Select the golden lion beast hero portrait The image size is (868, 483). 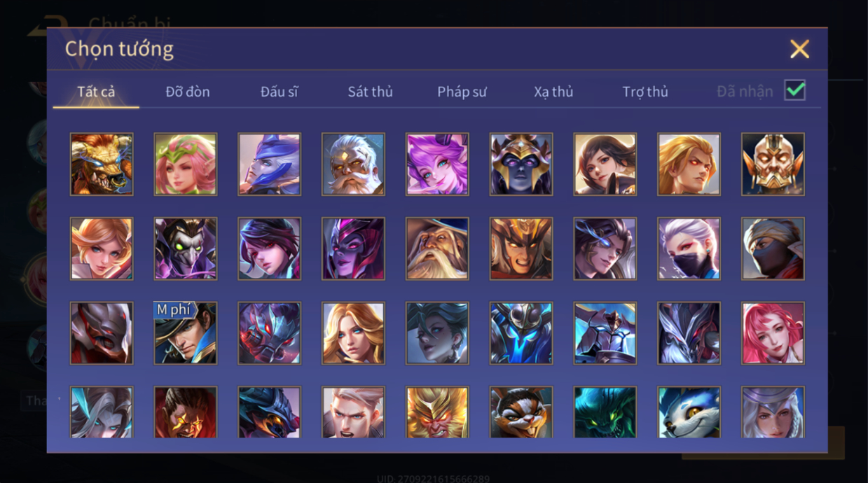[102, 164]
